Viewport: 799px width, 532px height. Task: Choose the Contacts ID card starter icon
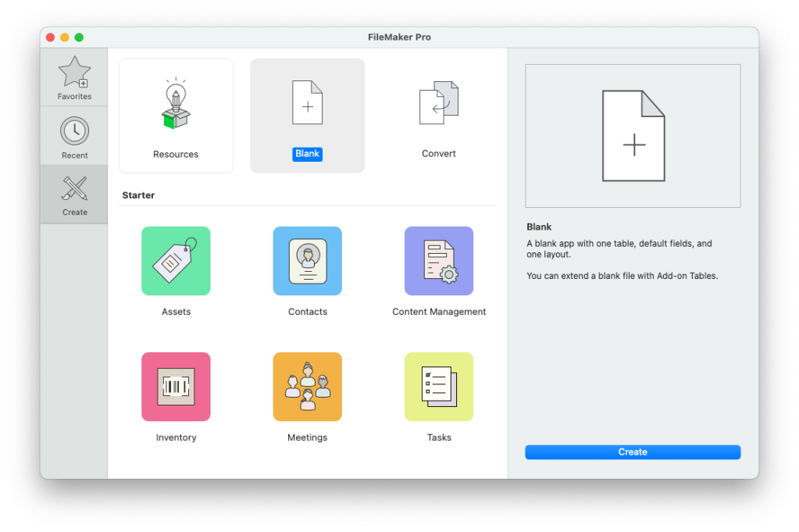pos(307,261)
